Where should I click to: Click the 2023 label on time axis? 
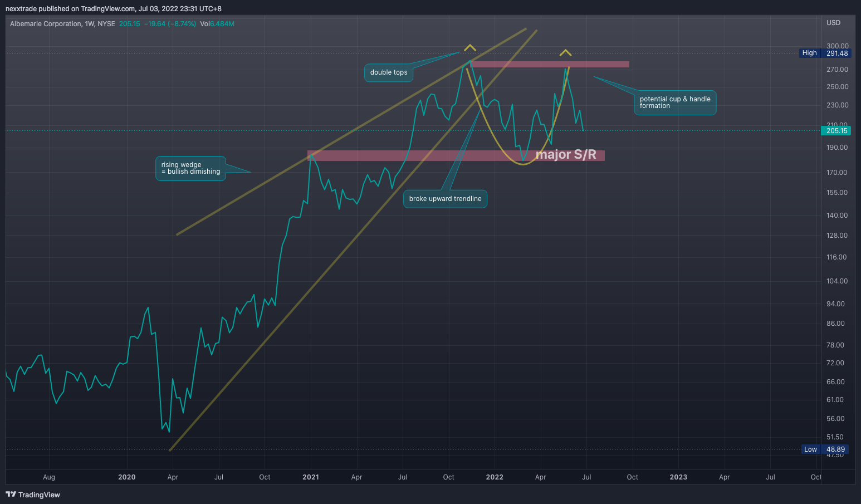pos(678,477)
